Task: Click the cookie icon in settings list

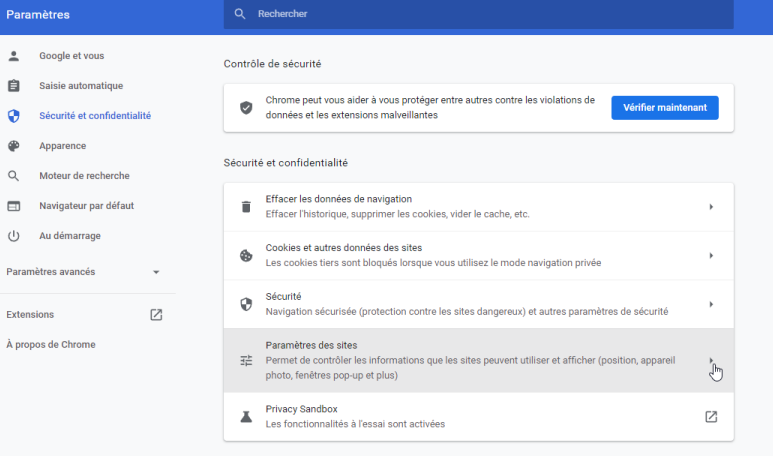Action: tap(246, 256)
